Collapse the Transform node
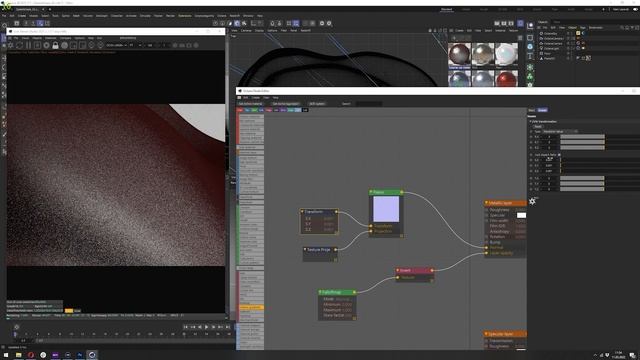This screenshot has height=360, width=640. coord(302,211)
